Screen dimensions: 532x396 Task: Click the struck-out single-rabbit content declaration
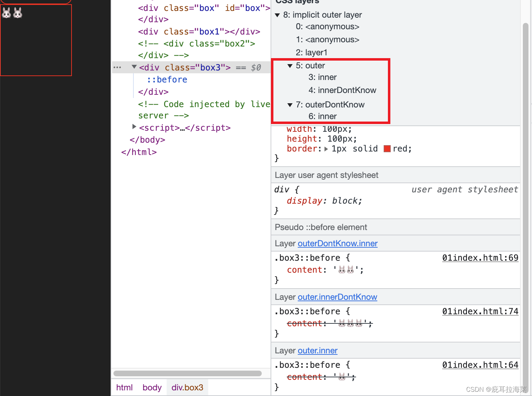(321, 377)
